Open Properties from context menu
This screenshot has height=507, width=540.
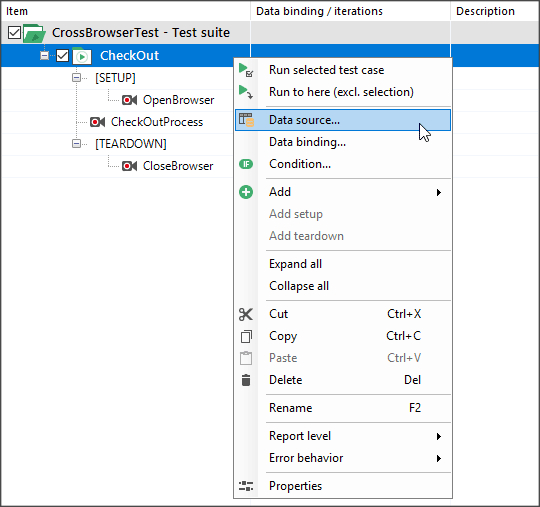pos(343,486)
